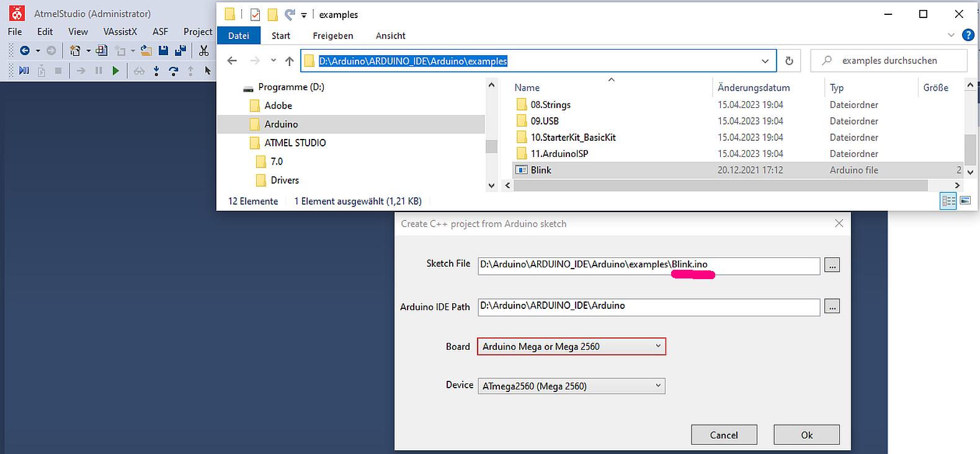Click the Step Into icon
980x454 pixels.
(x=156, y=71)
